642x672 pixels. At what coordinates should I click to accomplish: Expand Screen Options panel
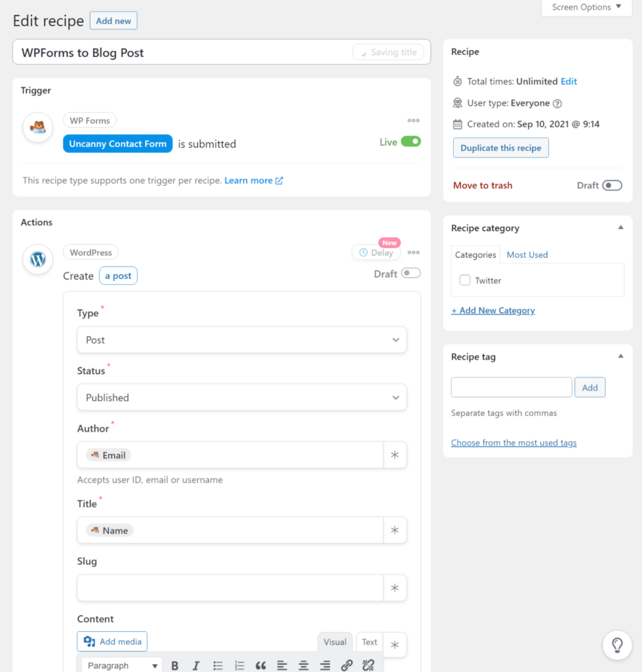click(586, 7)
